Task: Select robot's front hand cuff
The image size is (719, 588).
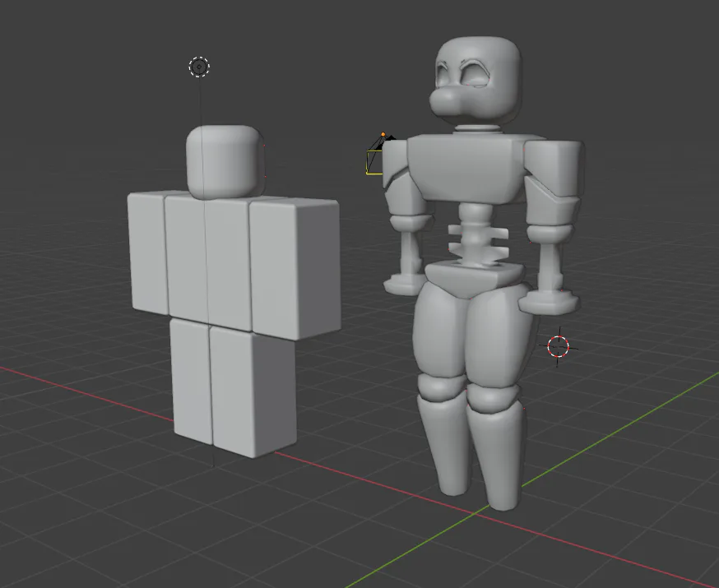Action: [549, 302]
